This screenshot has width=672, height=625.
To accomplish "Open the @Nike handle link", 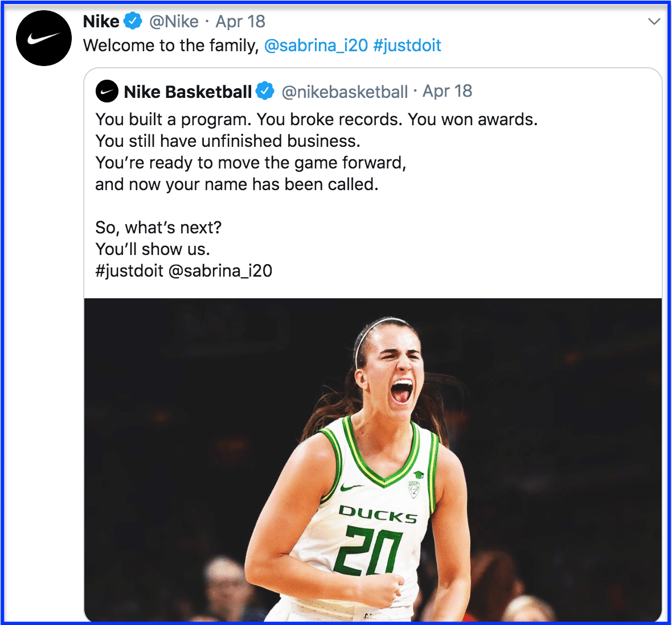I will pos(174,22).
